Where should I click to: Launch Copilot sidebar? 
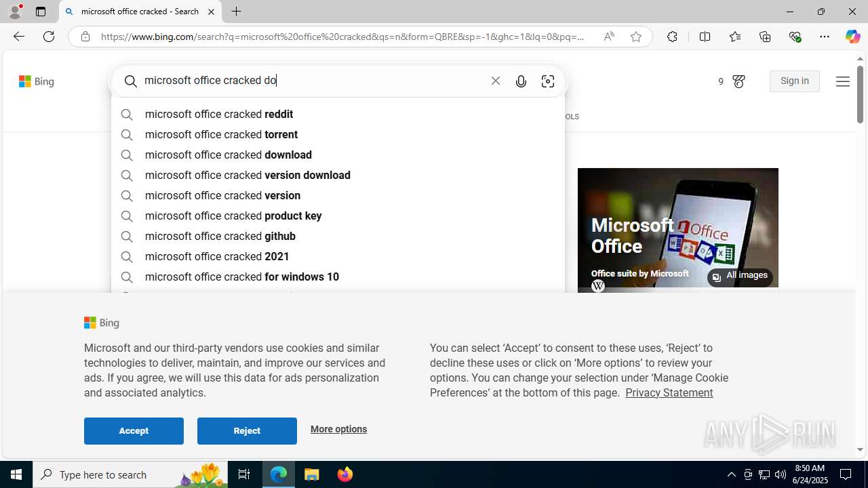point(852,37)
